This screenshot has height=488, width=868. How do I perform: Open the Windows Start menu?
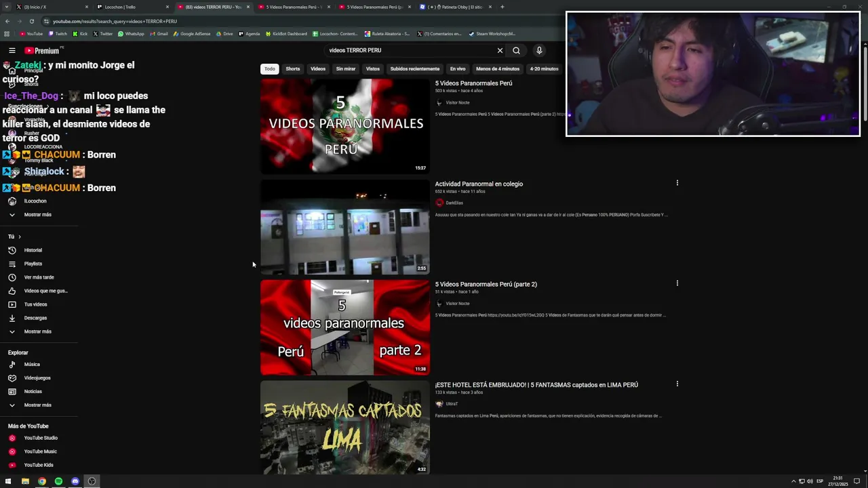[8, 481]
